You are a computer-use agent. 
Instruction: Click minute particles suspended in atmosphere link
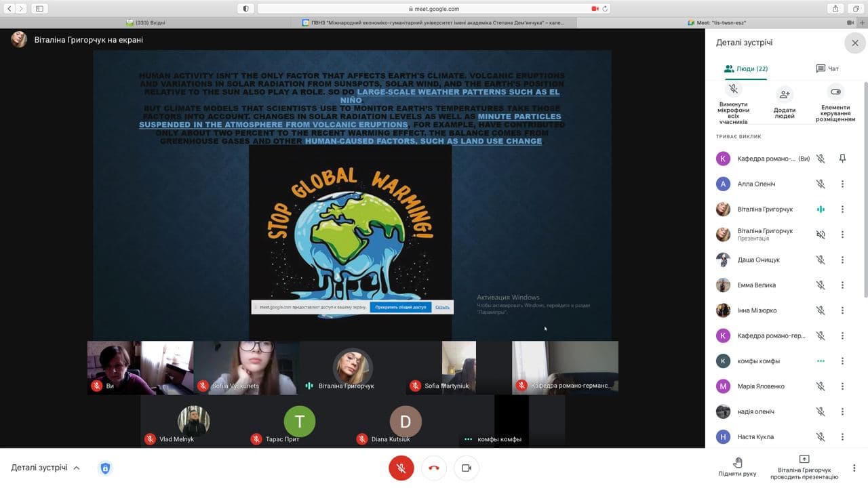pyautogui.click(x=350, y=121)
